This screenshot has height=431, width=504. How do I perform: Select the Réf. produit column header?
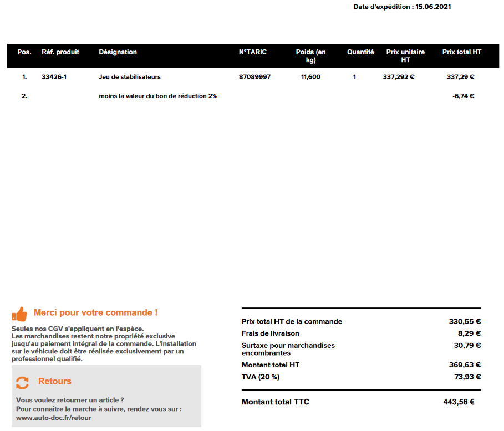tap(60, 52)
